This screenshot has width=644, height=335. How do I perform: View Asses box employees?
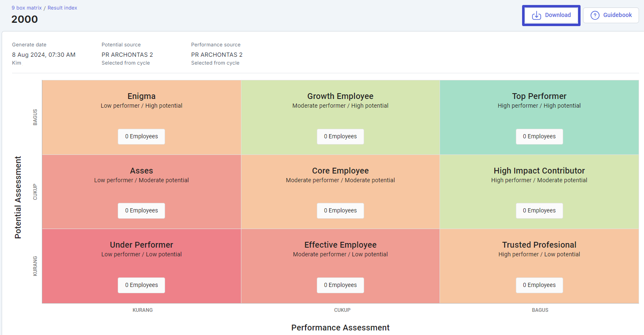(x=141, y=211)
